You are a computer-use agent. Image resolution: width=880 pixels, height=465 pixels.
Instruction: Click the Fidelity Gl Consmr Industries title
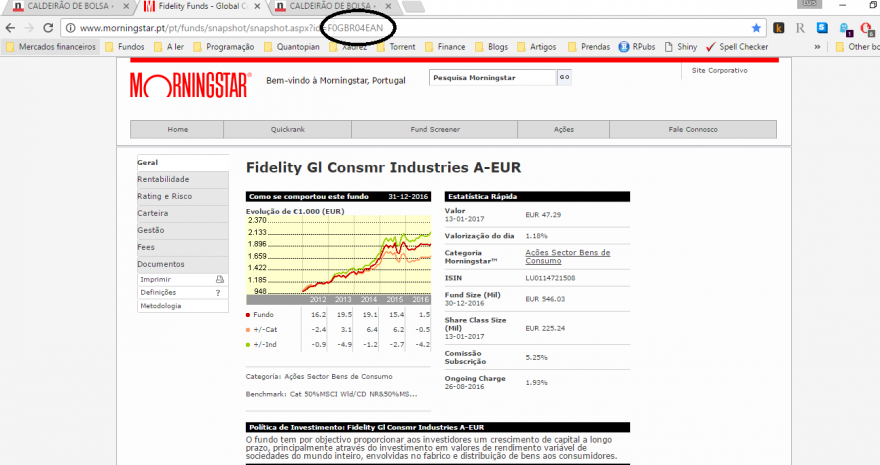pos(383,168)
